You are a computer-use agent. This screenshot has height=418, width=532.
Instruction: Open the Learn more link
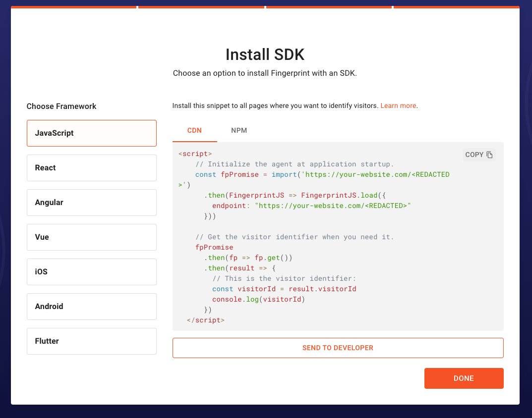pyautogui.click(x=398, y=106)
